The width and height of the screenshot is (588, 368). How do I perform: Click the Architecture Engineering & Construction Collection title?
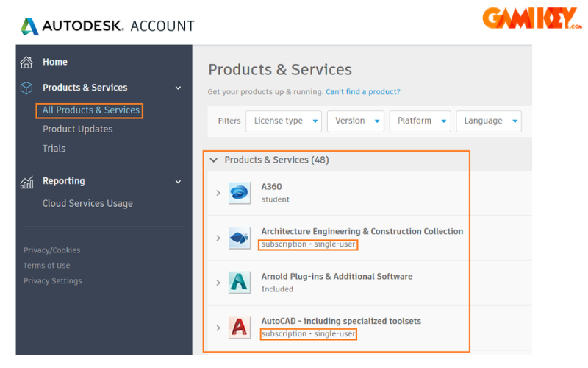click(x=362, y=231)
